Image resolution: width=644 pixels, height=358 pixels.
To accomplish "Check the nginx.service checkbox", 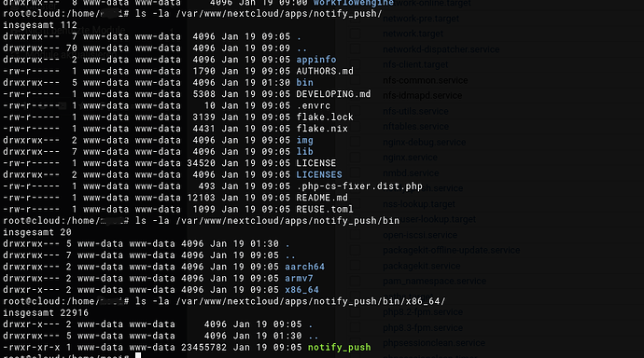I will (355, 158).
